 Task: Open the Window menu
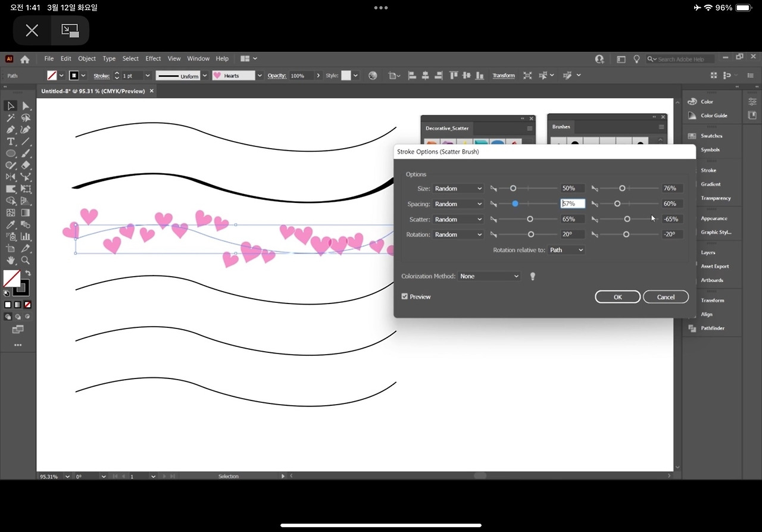tap(198, 59)
